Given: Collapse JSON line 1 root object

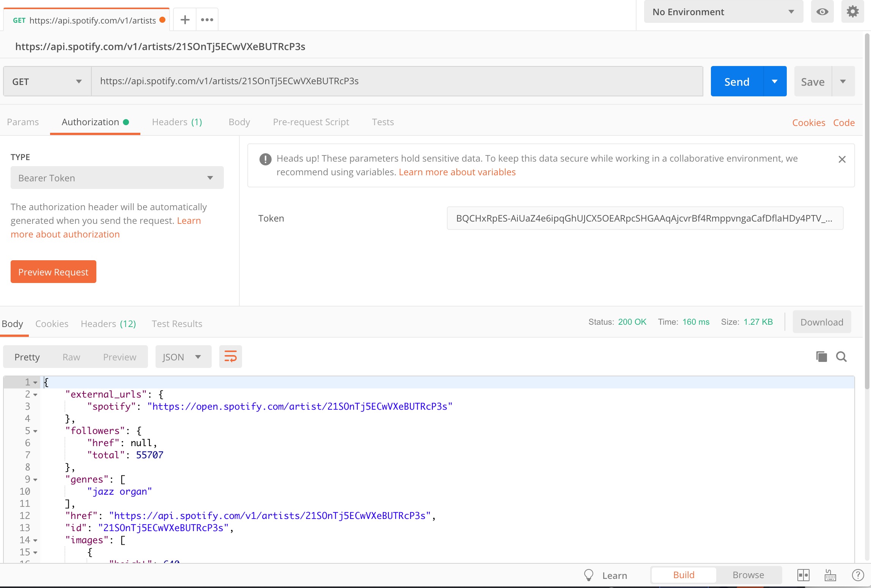Looking at the screenshot, I should 35,382.
